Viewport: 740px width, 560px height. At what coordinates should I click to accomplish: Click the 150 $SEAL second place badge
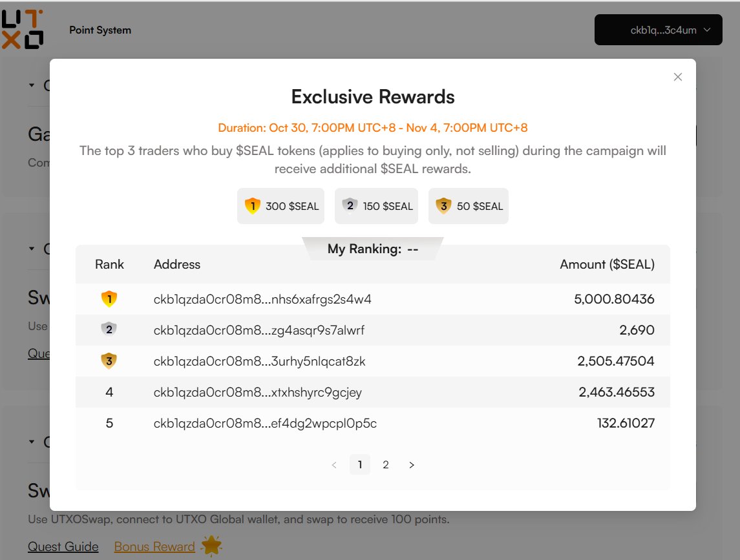[376, 206]
